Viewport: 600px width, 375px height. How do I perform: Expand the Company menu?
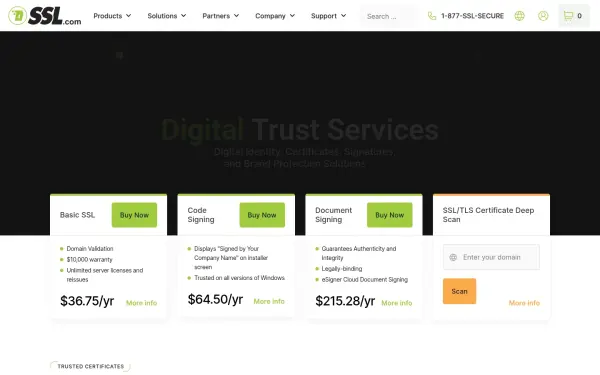click(x=275, y=16)
